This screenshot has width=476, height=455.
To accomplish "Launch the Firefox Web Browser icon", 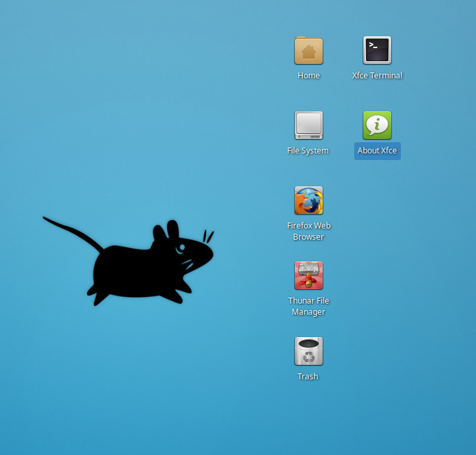I will pyautogui.click(x=308, y=200).
